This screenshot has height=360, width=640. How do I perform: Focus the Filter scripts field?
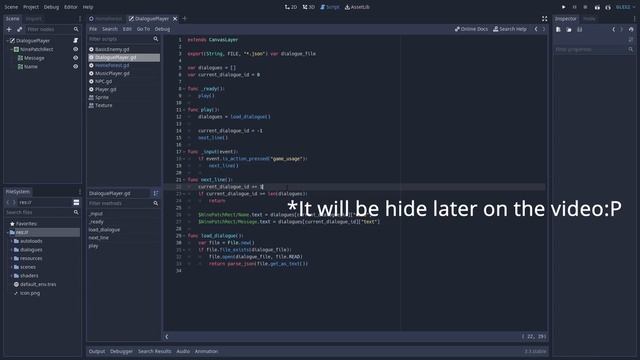point(123,39)
